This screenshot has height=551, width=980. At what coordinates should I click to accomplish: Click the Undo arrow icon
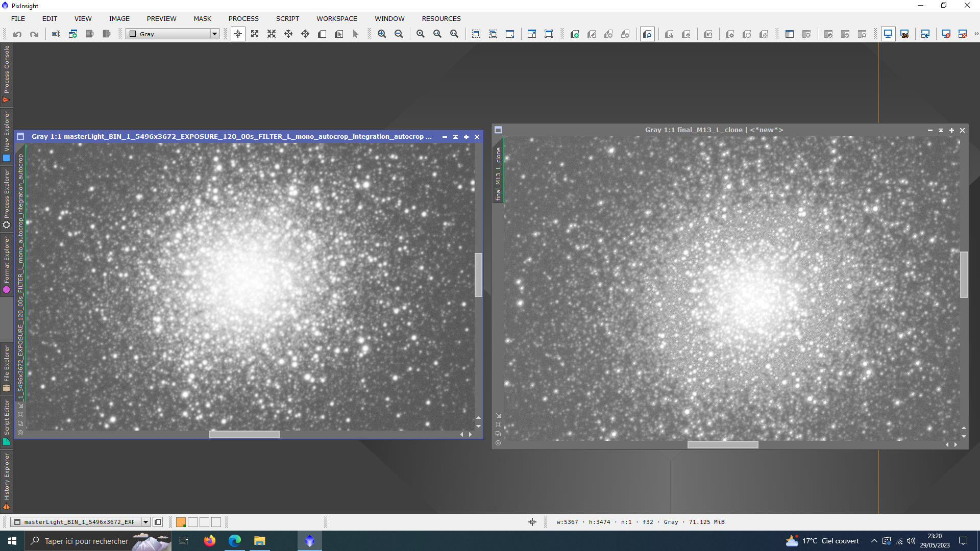tap(17, 34)
